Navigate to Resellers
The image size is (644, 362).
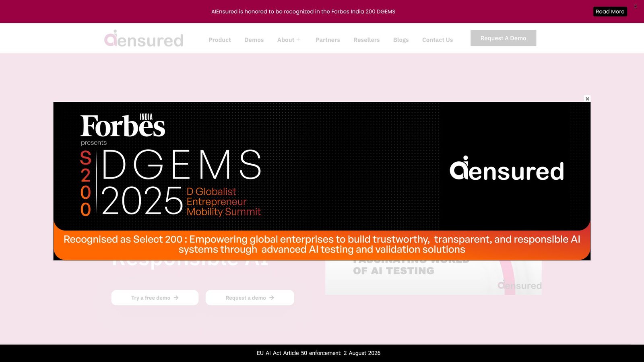click(x=366, y=40)
